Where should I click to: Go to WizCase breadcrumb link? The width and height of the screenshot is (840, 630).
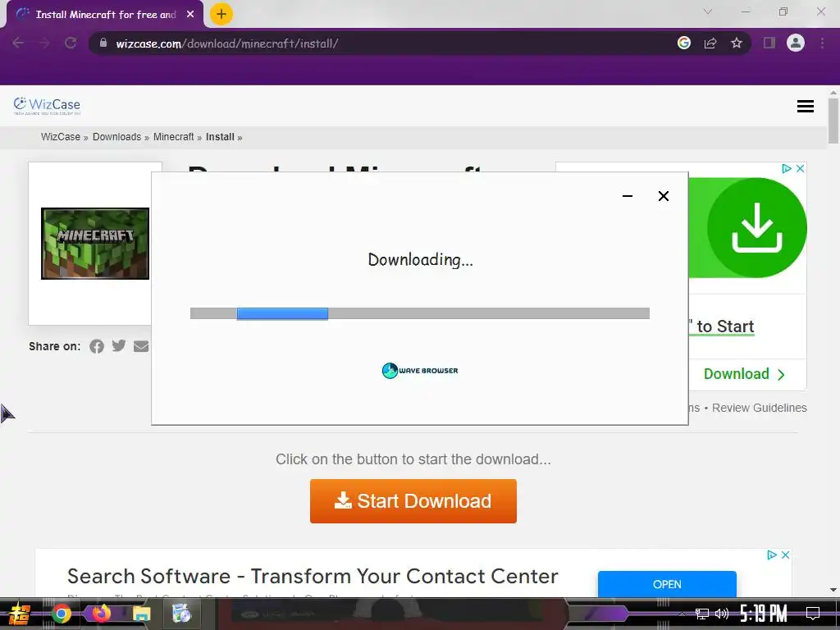61,137
